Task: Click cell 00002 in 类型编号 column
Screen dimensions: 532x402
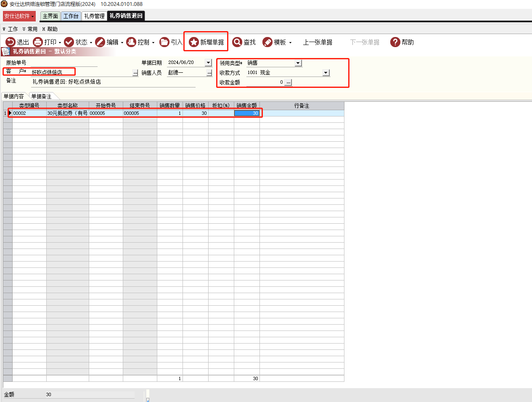Action: click(x=29, y=113)
